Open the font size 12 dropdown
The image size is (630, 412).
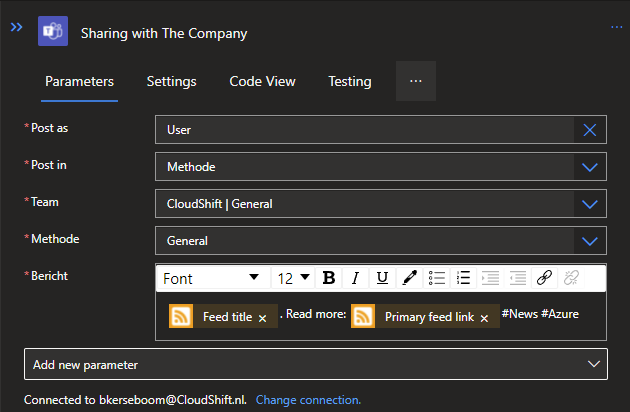point(293,278)
